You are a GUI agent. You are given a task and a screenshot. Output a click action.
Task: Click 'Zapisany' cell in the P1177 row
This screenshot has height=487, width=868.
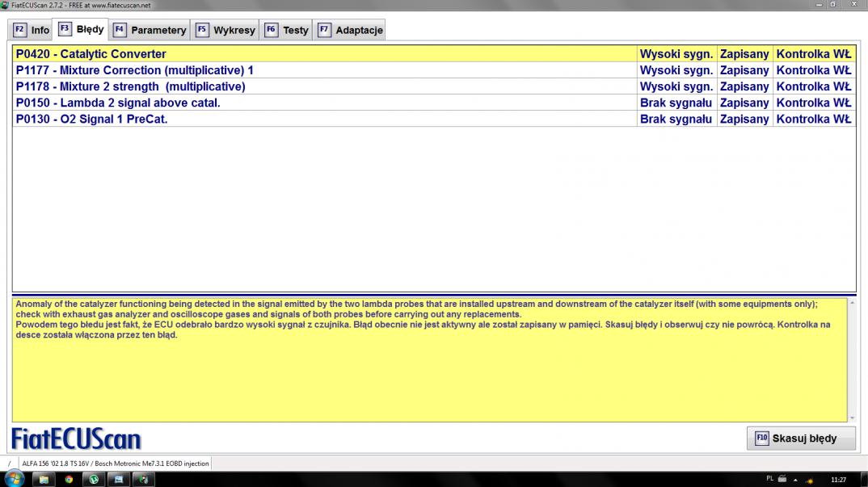pyautogui.click(x=744, y=70)
